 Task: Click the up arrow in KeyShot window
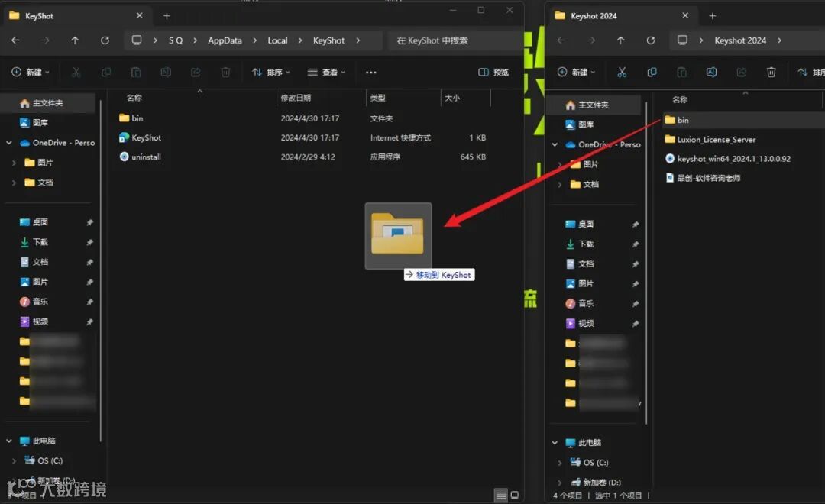tap(75, 40)
